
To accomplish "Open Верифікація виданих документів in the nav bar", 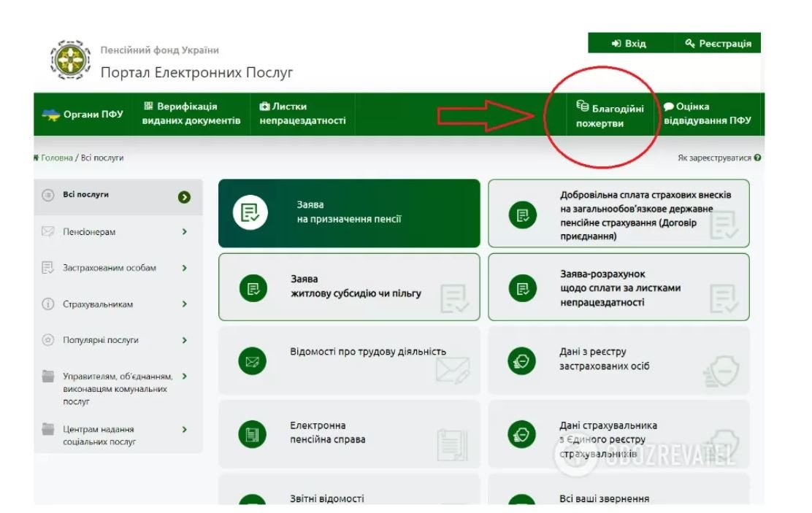I will pyautogui.click(x=191, y=114).
